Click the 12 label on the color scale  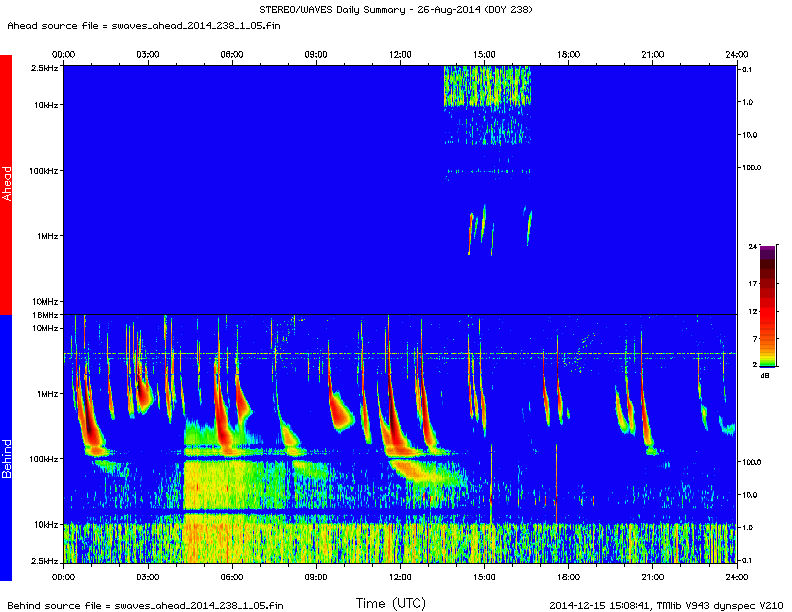pos(753,312)
